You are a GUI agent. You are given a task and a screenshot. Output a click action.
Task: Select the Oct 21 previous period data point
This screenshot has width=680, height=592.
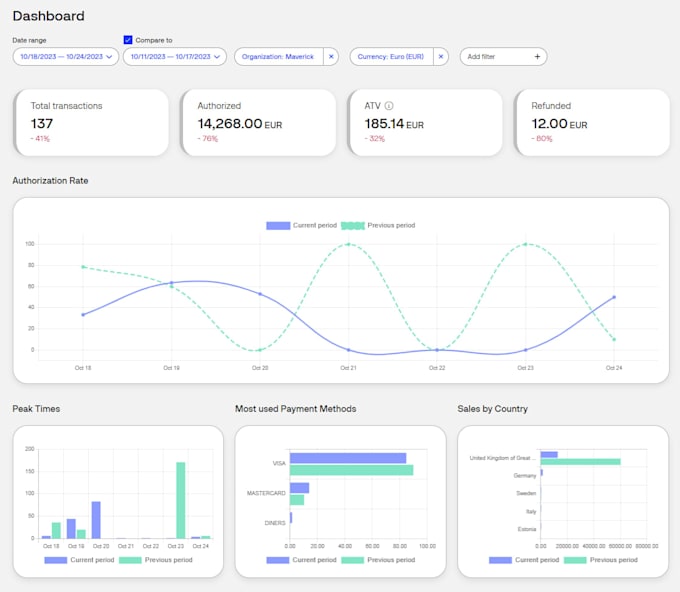(x=348, y=244)
